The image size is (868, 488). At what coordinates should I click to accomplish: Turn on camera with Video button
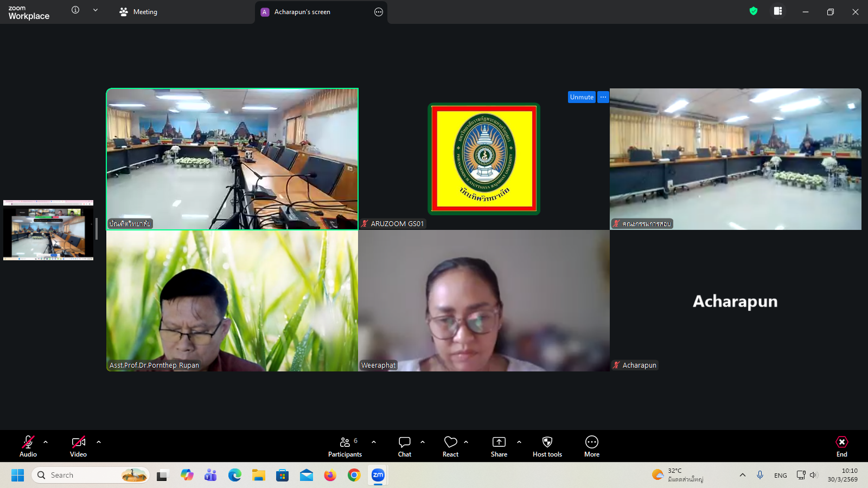click(x=78, y=446)
